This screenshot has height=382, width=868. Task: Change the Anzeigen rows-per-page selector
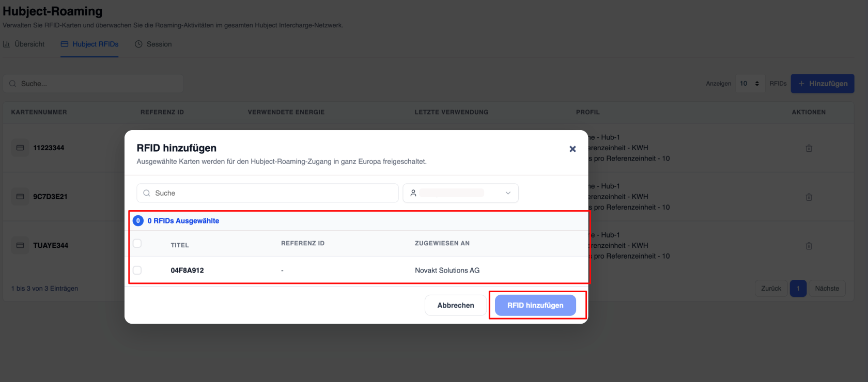[750, 84]
